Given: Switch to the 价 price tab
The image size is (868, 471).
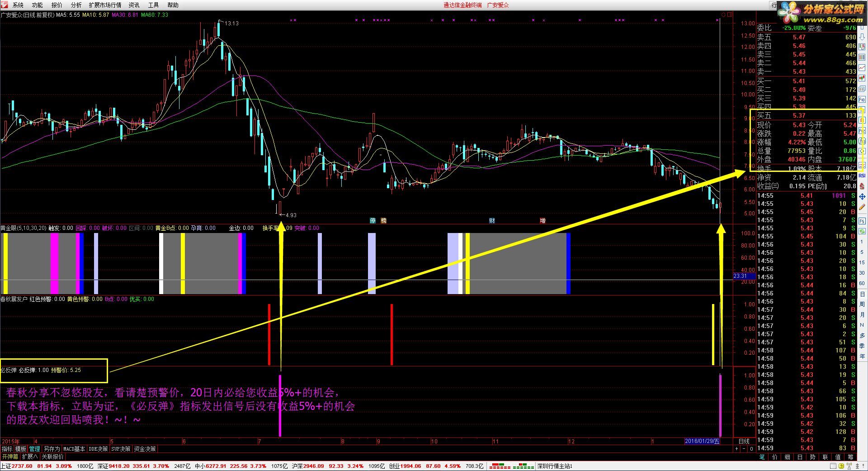Looking at the screenshot, I should coord(775,457).
